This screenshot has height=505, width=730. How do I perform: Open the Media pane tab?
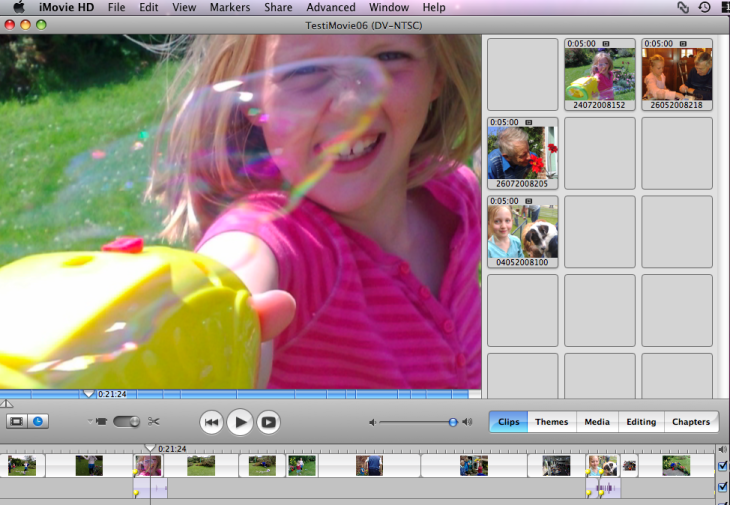point(597,422)
